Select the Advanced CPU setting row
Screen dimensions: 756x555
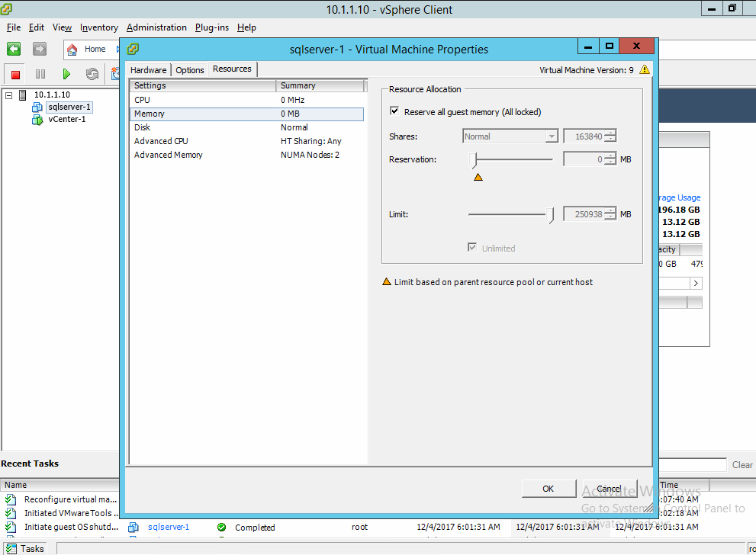247,141
